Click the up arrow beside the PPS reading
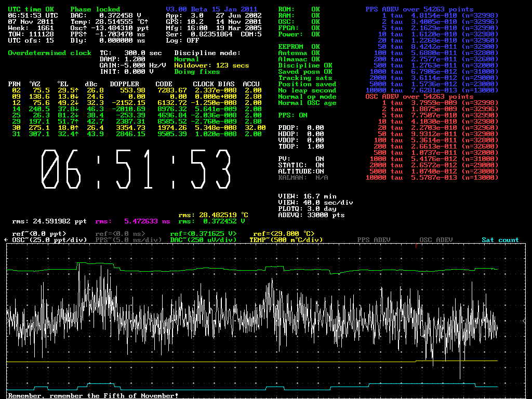The image size is (532, 399). click(x=85, y=34)
